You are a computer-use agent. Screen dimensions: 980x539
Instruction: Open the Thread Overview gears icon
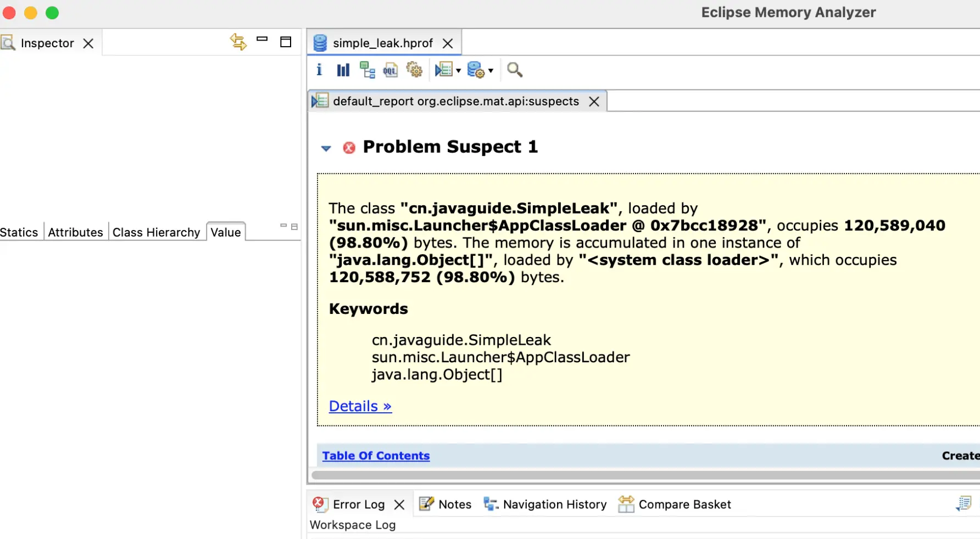(x=414, y=70)
